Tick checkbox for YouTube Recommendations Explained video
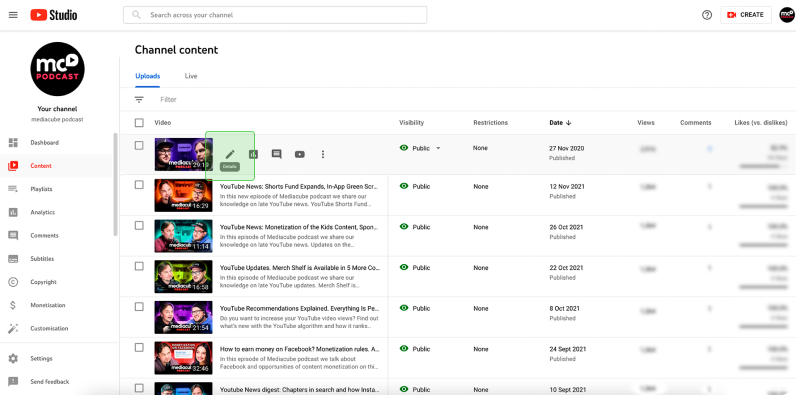The height and width of the screenshot is (395, 796). click(139, 307)
